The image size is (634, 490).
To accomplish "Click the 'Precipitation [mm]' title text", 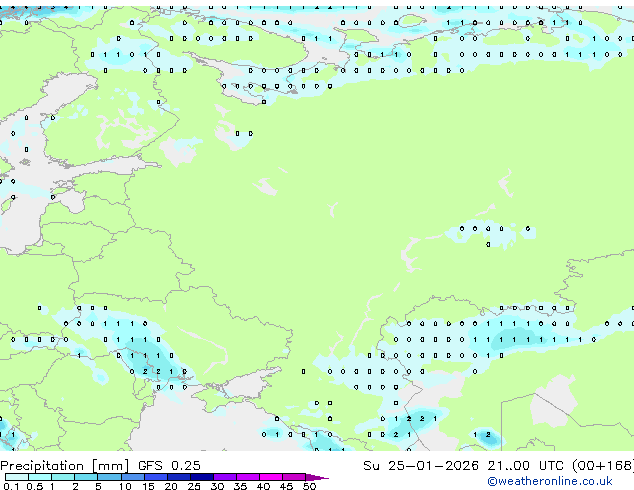I will (65, 466).
